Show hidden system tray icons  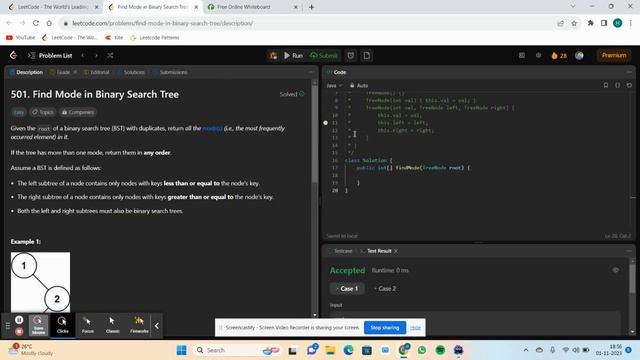[x=526, y=350]
